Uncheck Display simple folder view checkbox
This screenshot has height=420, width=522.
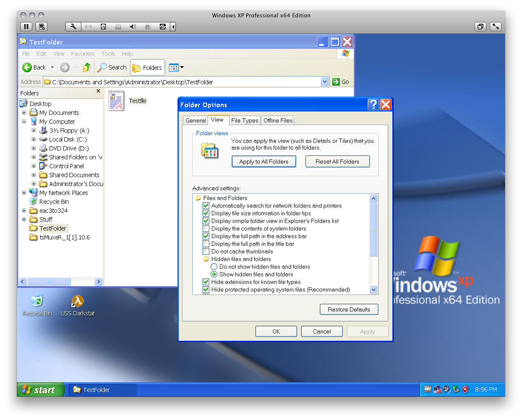[206, 221]
